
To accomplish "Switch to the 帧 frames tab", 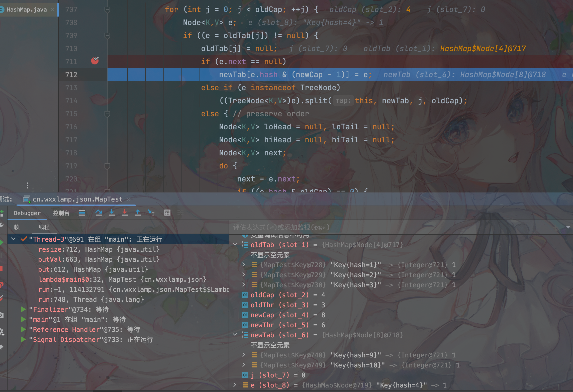I will point(17,227).
